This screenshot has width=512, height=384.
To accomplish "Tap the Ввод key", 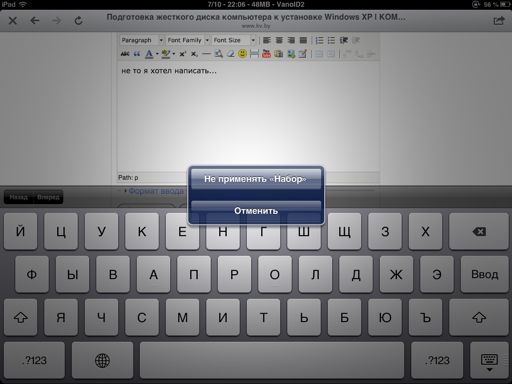I will pyautogui.click(x=484, y=274).
